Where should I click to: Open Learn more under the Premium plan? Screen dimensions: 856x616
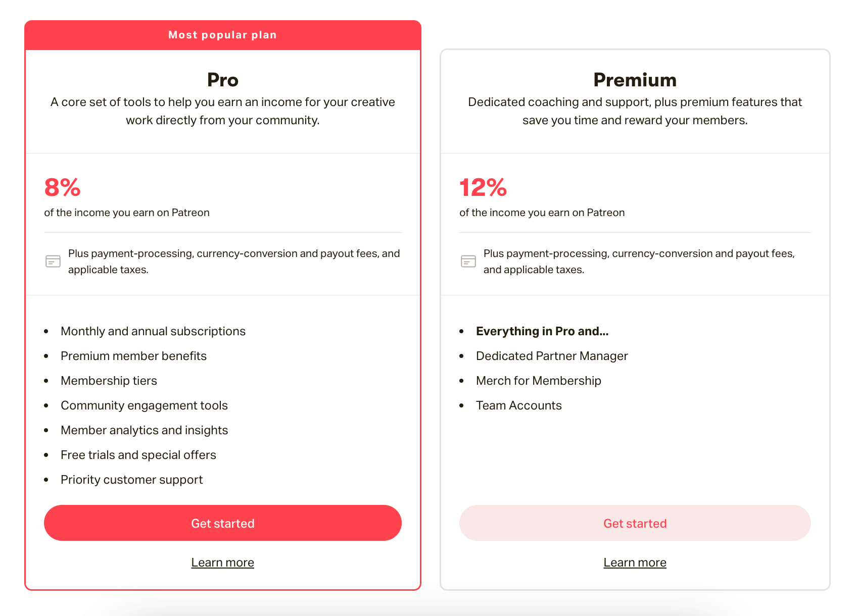pyautogui.click(x=635, y=562)
